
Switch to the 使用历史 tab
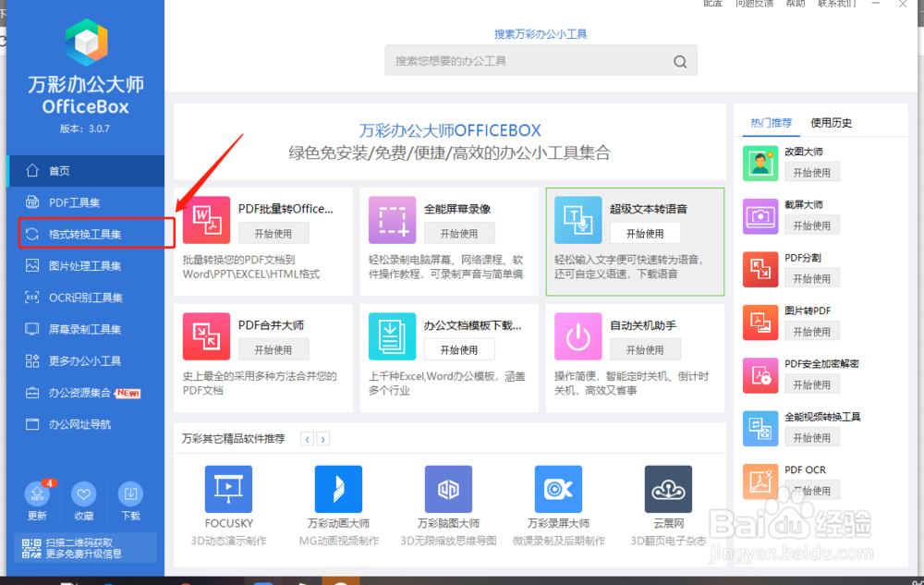tap(831, 123)
